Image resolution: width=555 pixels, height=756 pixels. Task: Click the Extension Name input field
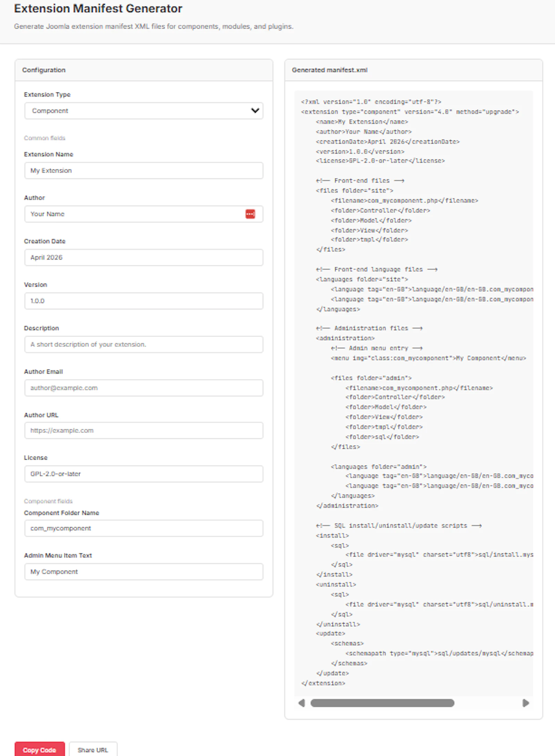[144, 171]
